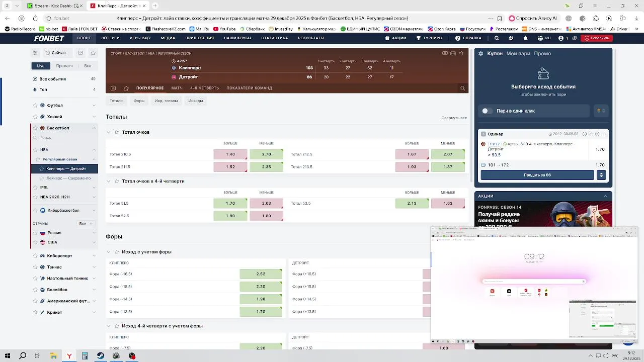The image size is (644, 362).
Task: Star the Исход с учетом форы market
Action: 117,252
